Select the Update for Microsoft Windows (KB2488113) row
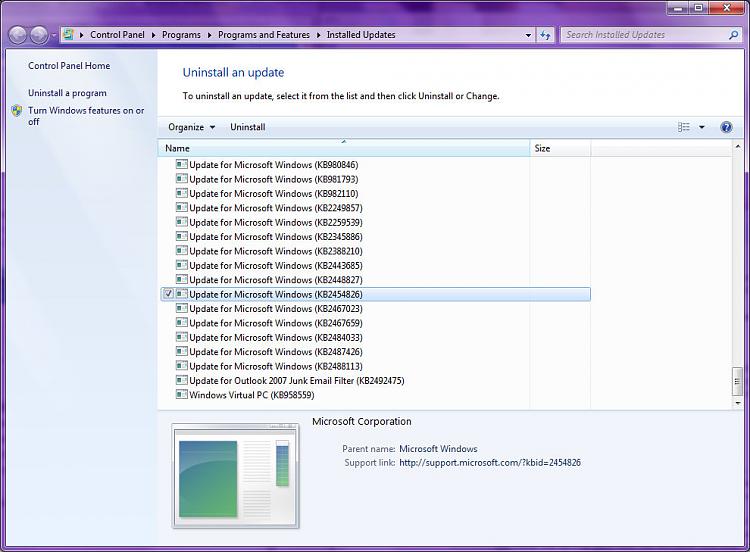 tap(375, 366)
